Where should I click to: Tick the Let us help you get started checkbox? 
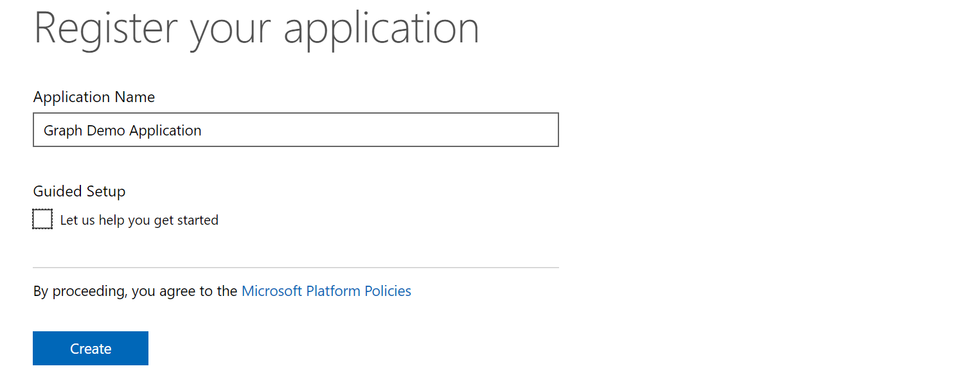42,220
